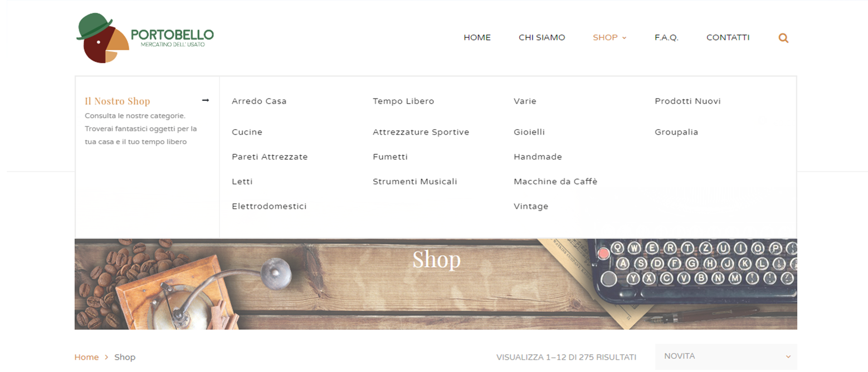Image resolution: width=868 pixels, height=372 pixels.
Task: Open the Pareti Attrezzate category
Action: [270, 157]
